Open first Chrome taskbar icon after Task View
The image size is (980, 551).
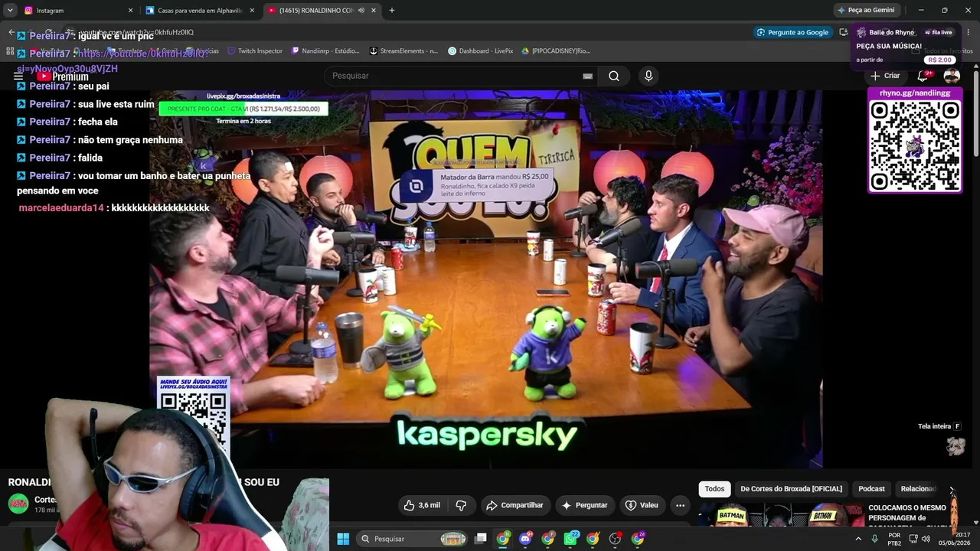pyautogui.click(x=503, y=539)
